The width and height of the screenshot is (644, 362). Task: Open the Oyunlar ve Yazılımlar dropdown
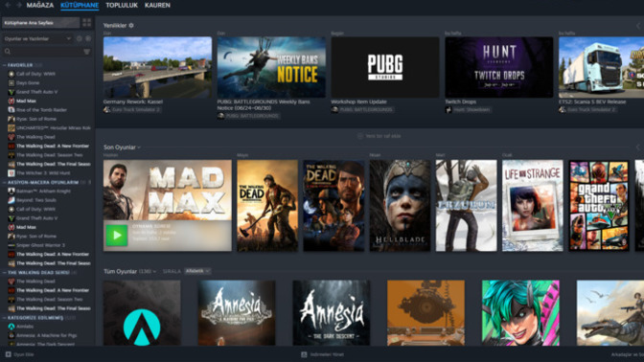coord(37,38)
